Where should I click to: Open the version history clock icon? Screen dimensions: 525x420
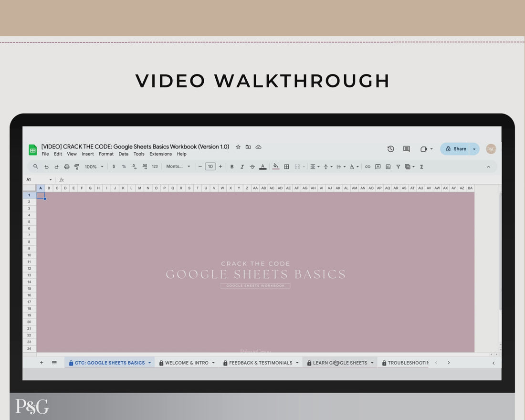[x=390, y=149]
